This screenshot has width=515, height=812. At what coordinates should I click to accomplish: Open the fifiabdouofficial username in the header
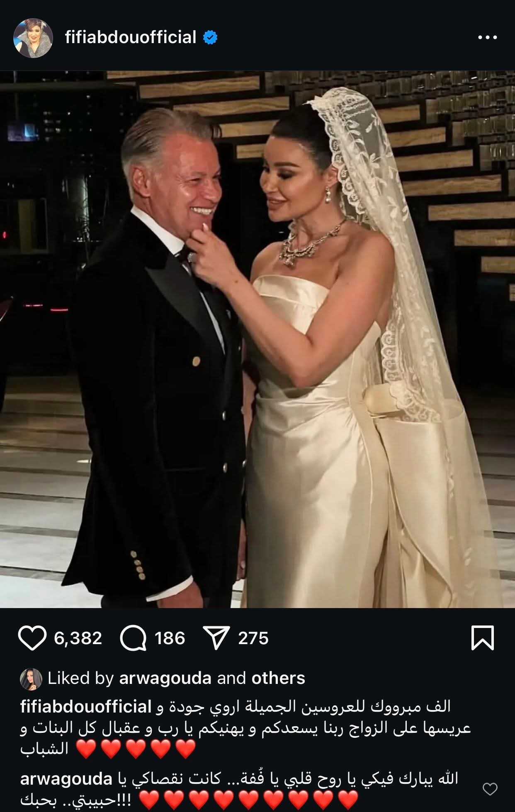(131, 37)
